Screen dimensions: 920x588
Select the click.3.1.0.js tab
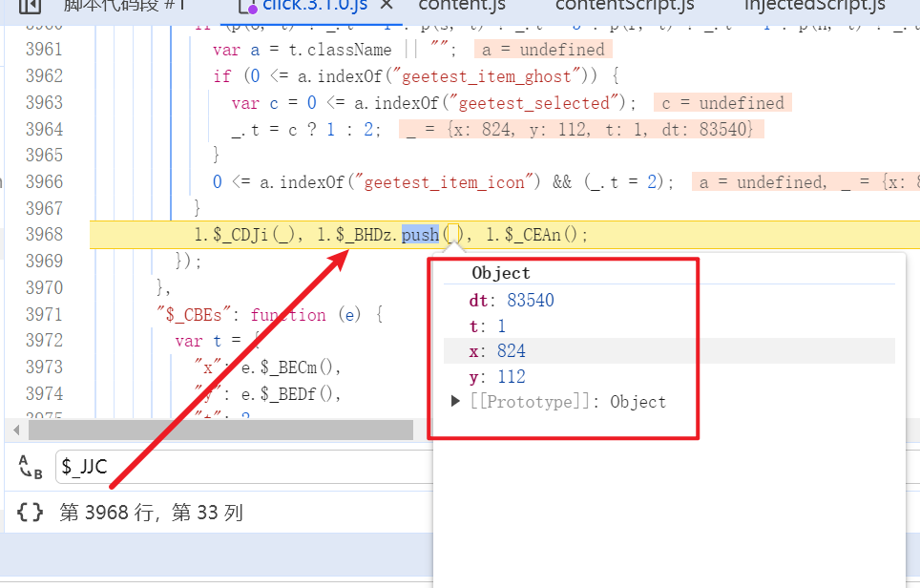tap(314, 6)
